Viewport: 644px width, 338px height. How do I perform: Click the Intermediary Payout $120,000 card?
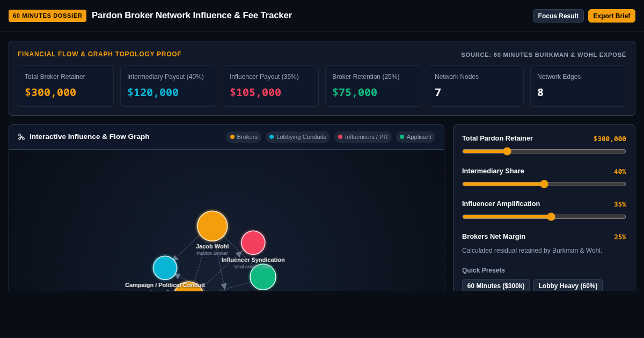point(168,86)
